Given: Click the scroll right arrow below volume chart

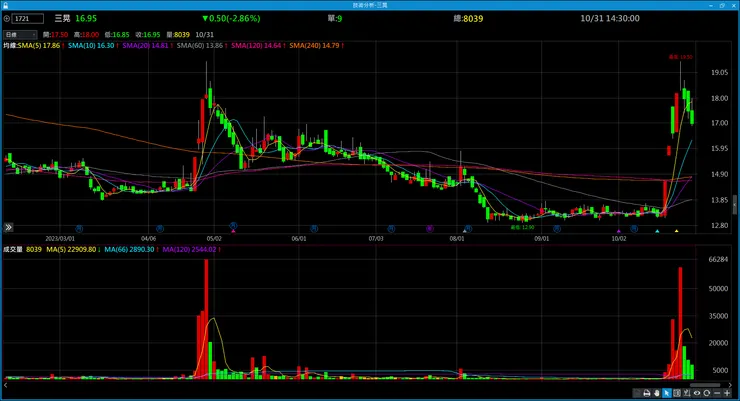Looking at the screenshot, I should coord(731,385).
